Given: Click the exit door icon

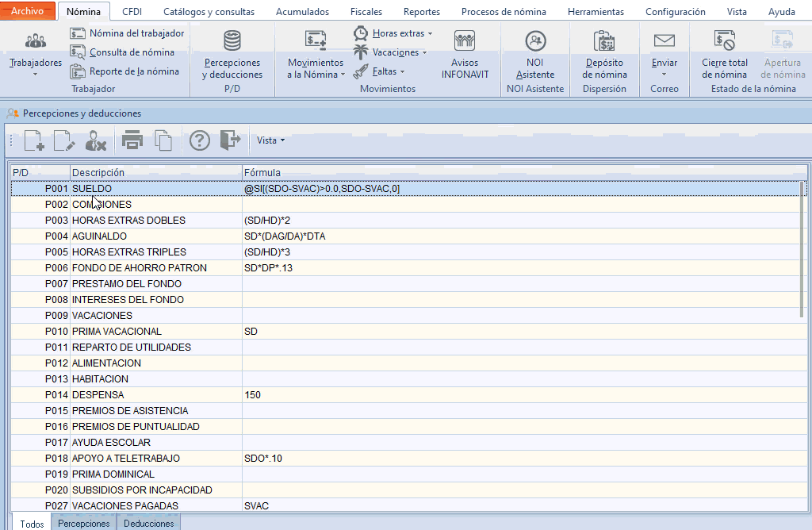Looking at the screenshot, I should click(230, 140).
